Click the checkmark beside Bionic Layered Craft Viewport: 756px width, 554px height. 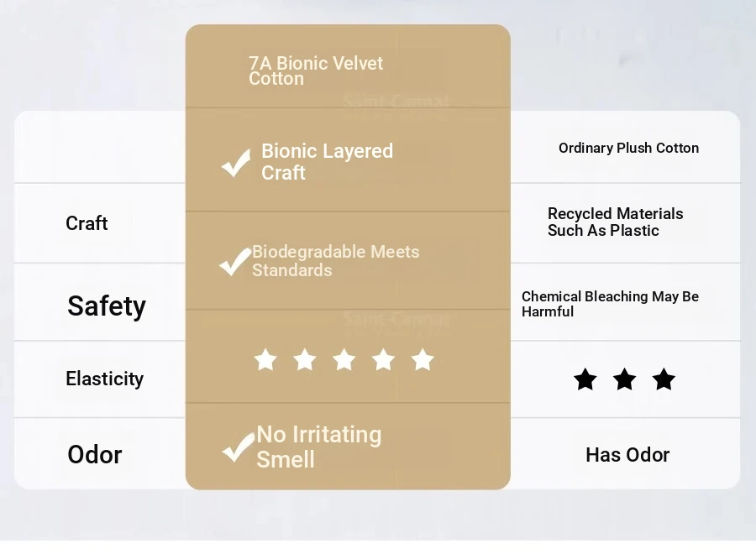[x=236, y=162]
